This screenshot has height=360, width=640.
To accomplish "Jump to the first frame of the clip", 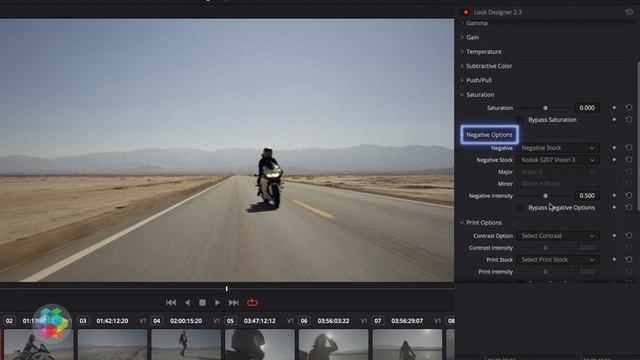I will tap(171, 302).
